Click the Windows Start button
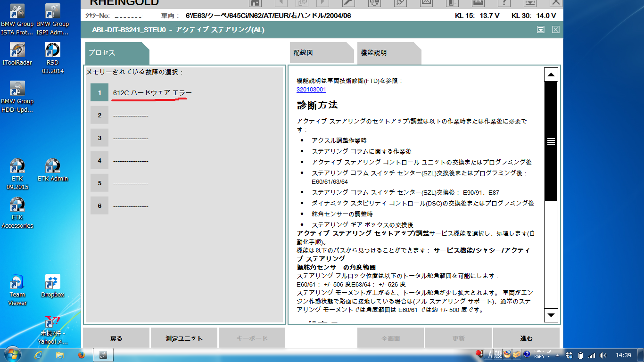This screenshot has height=362, width=644. [x=12, y=354]
